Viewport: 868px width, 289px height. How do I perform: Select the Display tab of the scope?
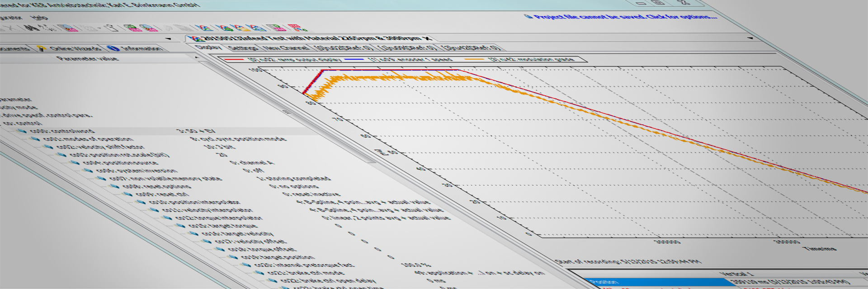(x=208, y=47)
